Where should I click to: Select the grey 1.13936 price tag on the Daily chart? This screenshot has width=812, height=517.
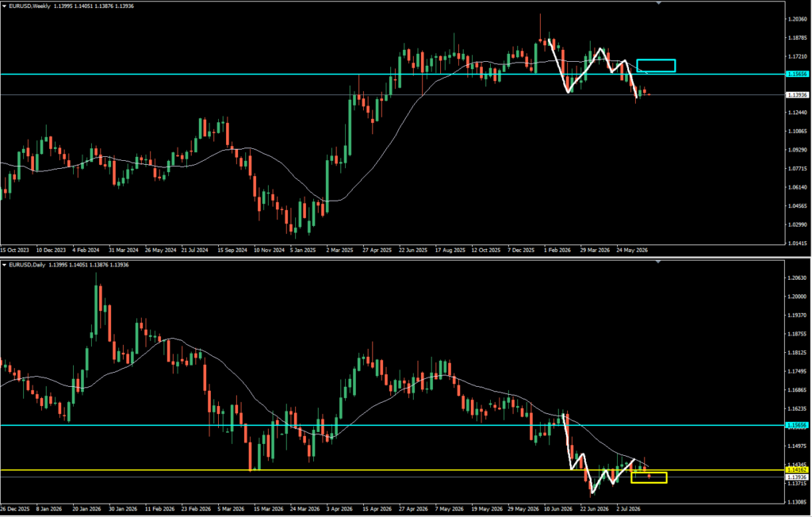[x=798, y=477]
